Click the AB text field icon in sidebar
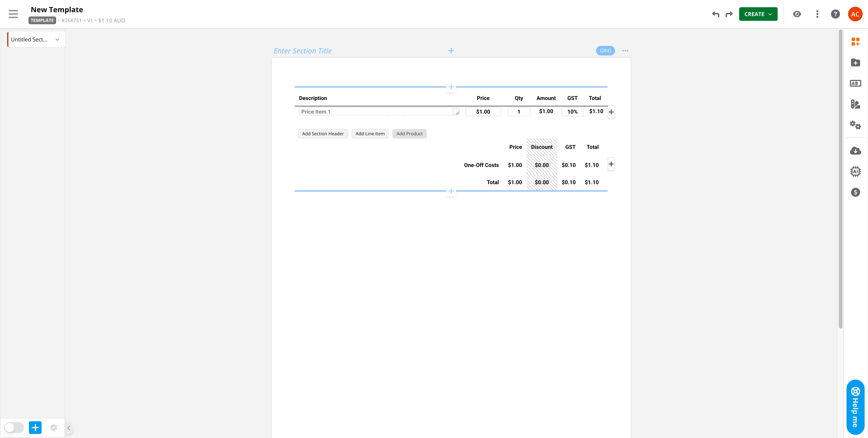The image size is (868, 438). [x=855, y=83]
